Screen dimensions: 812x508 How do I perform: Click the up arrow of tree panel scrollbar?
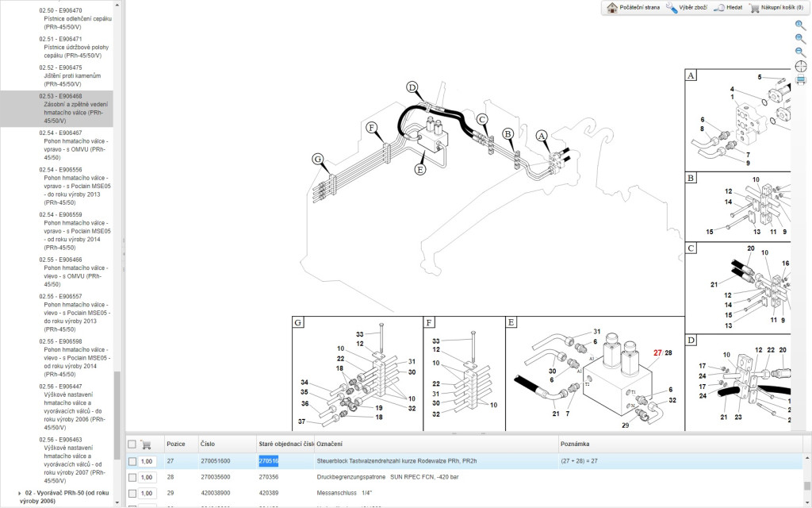pos(117,5)
